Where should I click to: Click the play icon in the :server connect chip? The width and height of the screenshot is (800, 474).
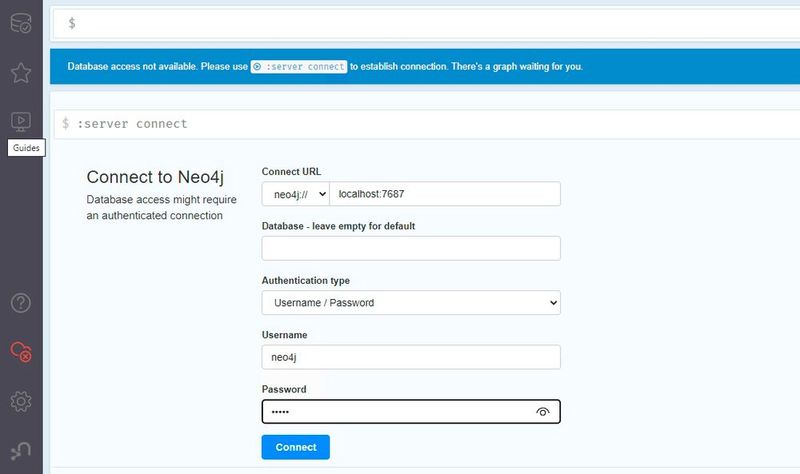(x=257, y=67)
